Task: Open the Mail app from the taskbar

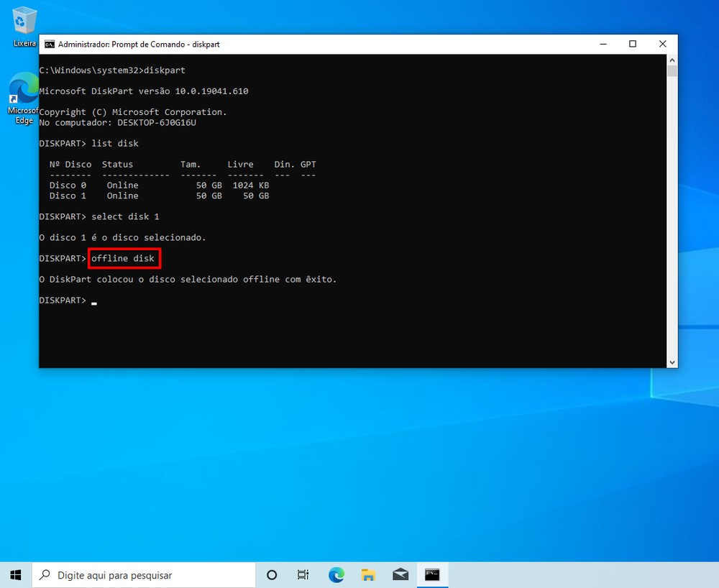Action: [400, 574]
